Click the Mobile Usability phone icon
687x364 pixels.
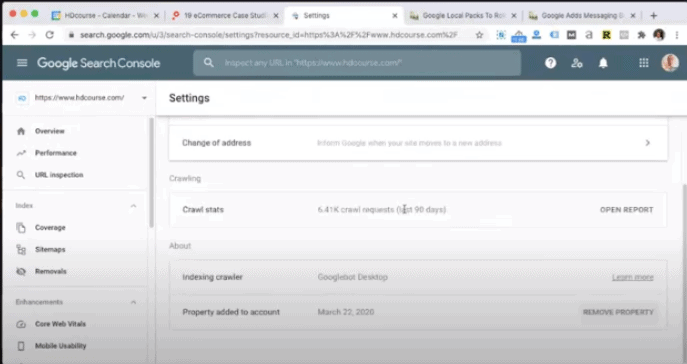click(x=21, y=346)
